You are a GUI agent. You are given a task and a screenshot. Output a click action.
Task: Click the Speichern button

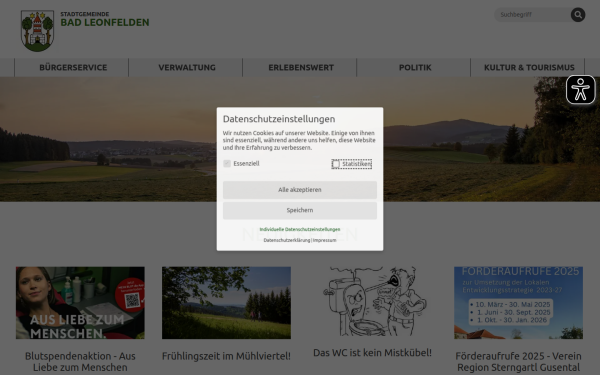pos(300,210)
